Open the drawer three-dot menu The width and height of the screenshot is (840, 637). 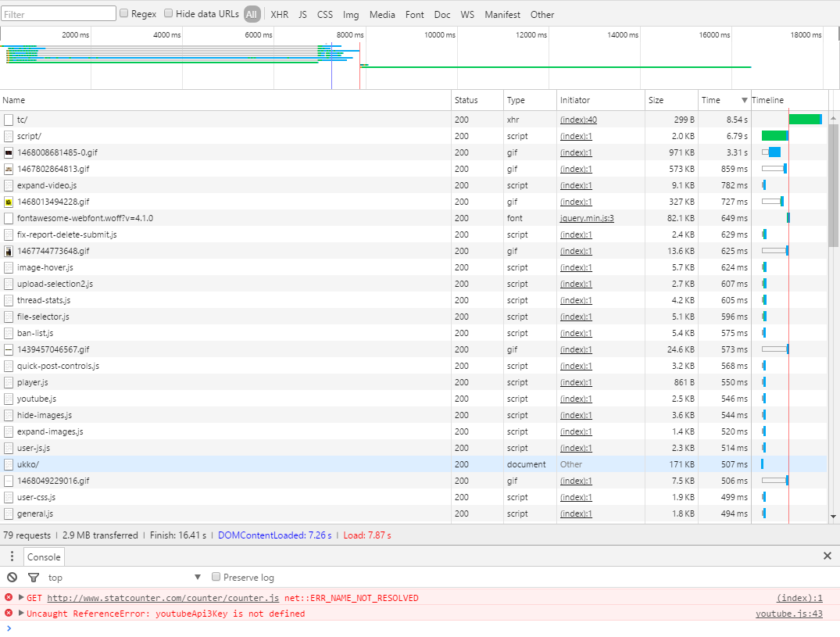click(x=12, y=556)
